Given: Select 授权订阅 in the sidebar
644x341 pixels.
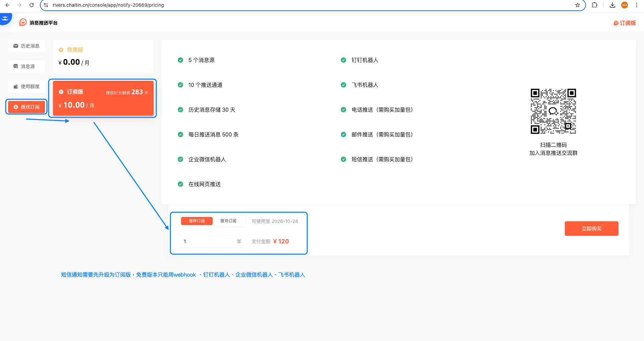Looking at the screenshot, I should (26, 107).
